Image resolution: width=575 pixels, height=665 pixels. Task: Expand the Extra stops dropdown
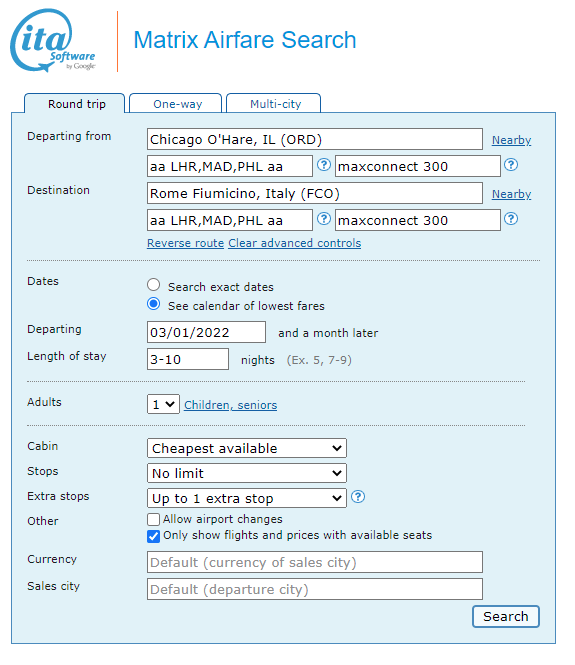pos(247,498)
